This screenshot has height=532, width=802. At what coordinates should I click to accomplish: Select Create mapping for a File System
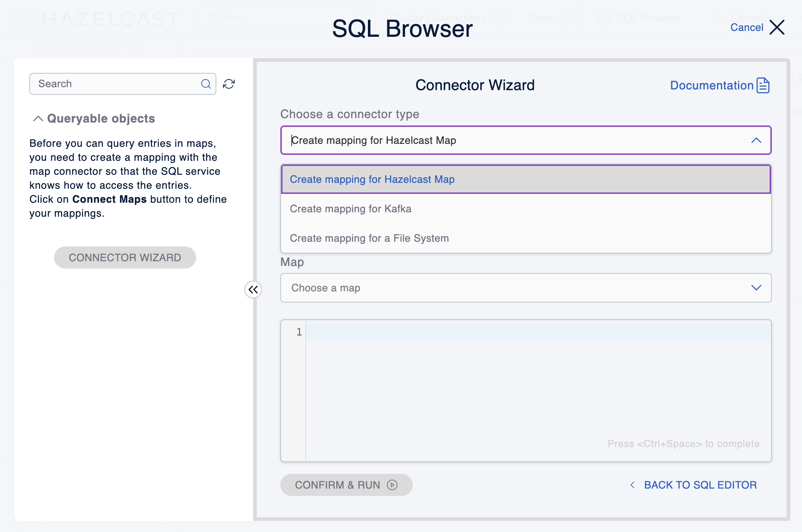pyautogui.click(x=369, y=238)
